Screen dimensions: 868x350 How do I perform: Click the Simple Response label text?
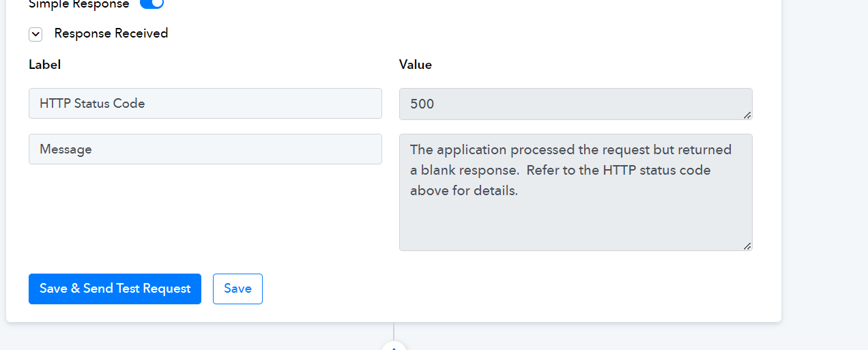[78, 4]
